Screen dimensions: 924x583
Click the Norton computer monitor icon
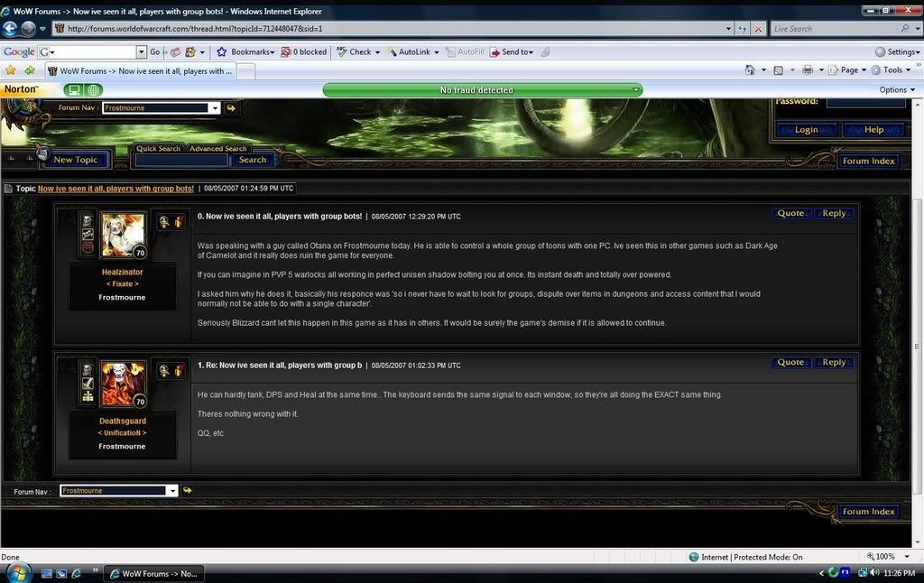click(x=74, y=89)
